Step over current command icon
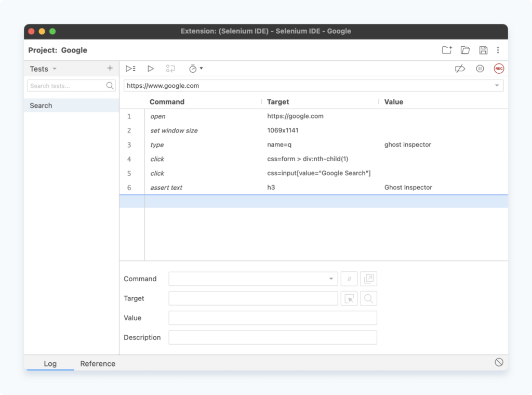532x395 pixels. click(170, 69)
